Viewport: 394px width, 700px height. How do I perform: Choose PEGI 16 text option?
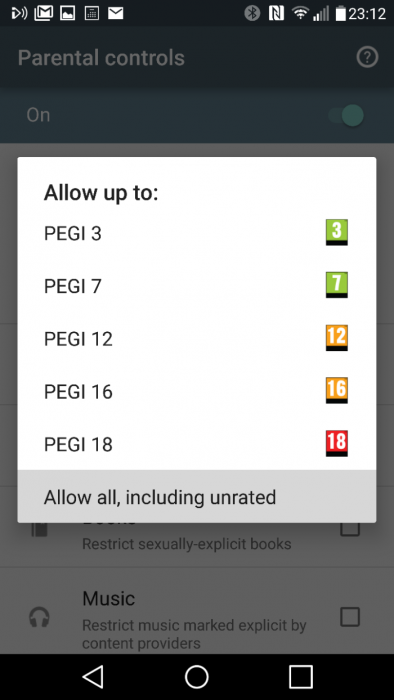(x=78, y=391)
